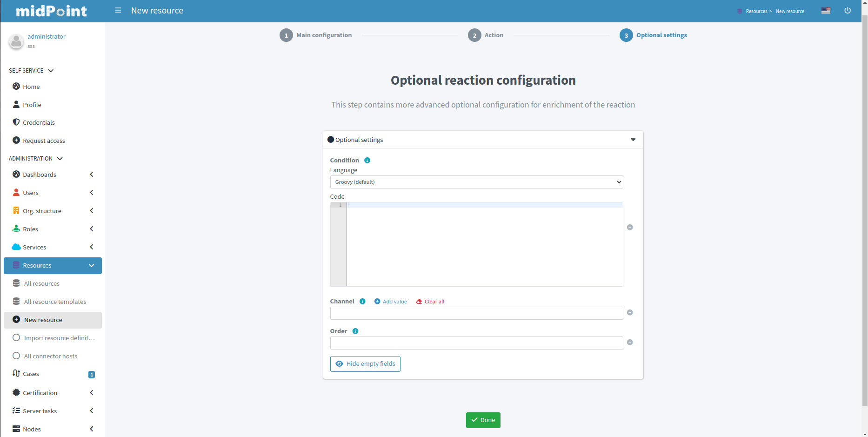Go to Main configuration step
This screenshot has height=437, width=868.
pos(316,35)
